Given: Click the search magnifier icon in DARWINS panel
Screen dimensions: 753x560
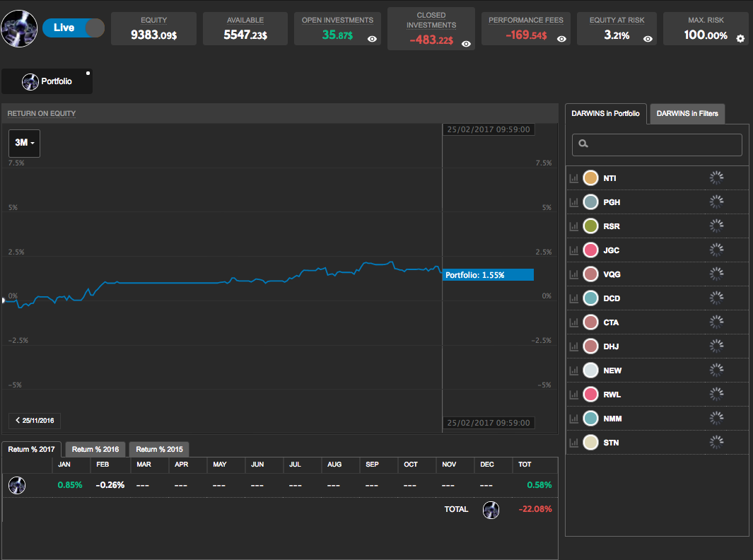Looking at the screenshot, I should (x=584, y=144).
